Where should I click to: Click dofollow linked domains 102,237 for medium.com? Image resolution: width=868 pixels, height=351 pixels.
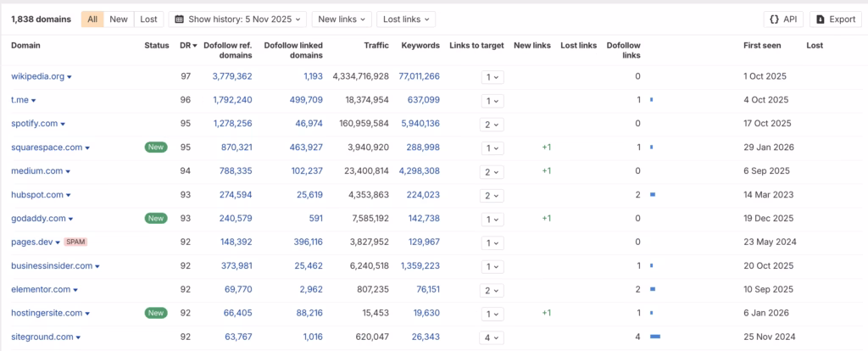[x=307, y=171]
